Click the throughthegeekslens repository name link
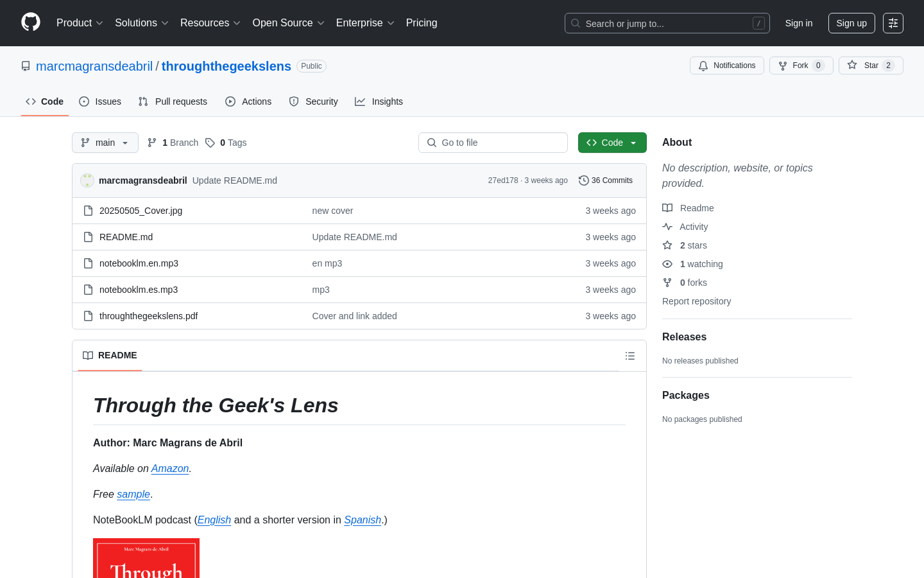 [x=227, y=66]
